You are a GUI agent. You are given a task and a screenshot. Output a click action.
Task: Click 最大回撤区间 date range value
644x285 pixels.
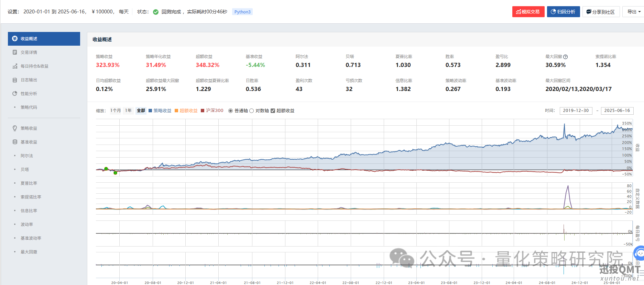579,89
